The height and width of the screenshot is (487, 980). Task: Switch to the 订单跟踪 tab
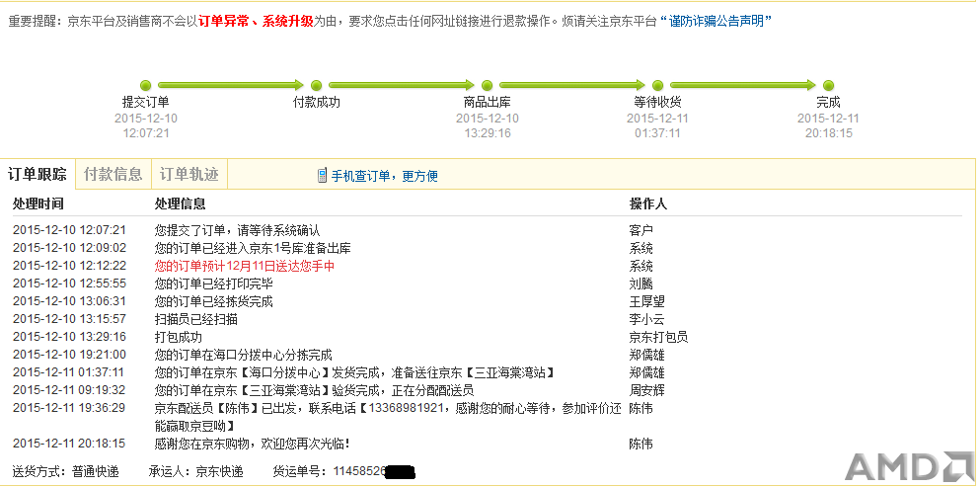coord(38,174)
